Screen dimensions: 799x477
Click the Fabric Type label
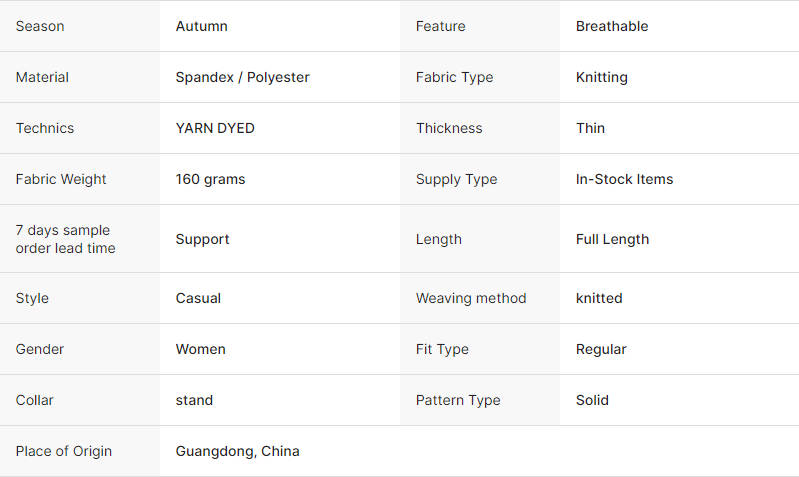pos(455,77)
